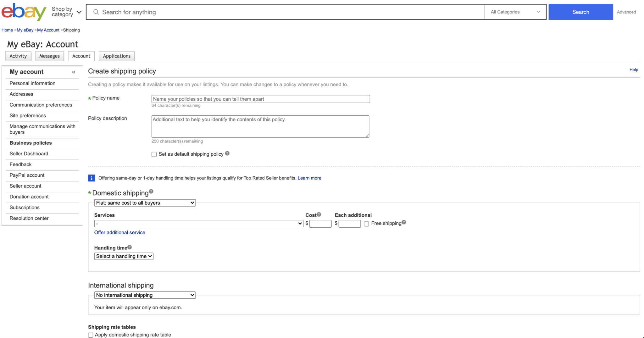
Task: Click the My Account breadcrumb link
Action: click(x=48, y=30)
